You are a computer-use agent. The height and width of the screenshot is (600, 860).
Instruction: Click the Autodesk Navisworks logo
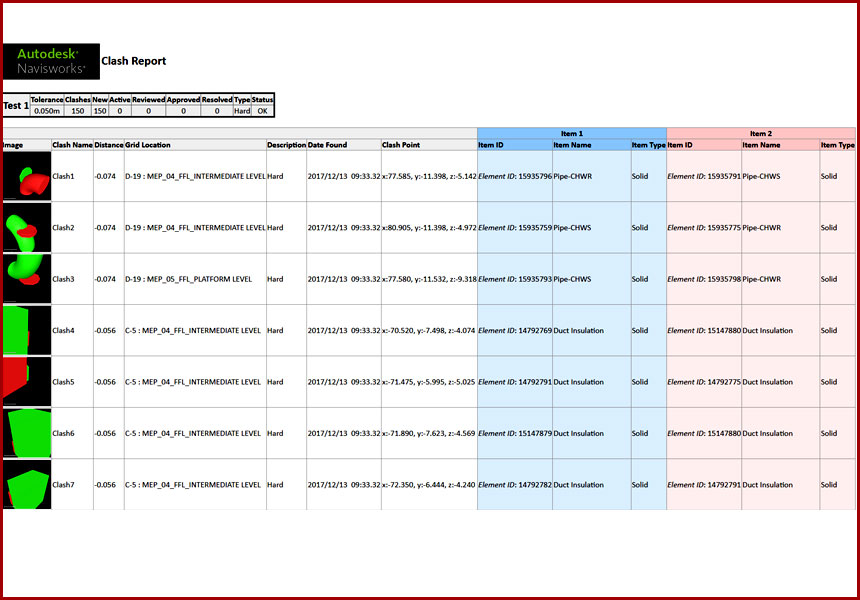click(51, 61)
